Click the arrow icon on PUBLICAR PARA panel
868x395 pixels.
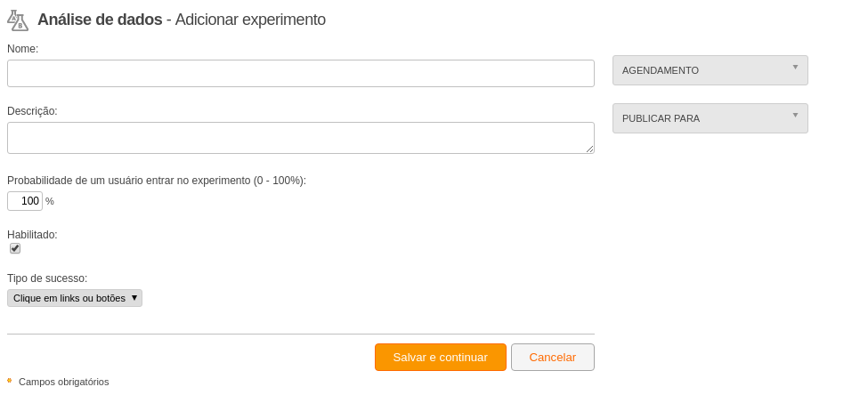tap(796, 115)
